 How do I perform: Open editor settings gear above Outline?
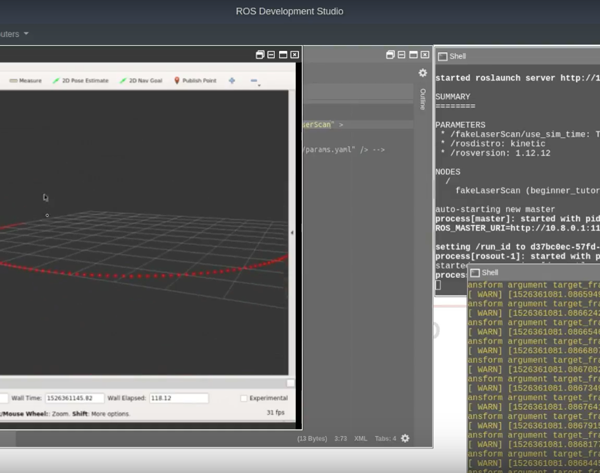[x=423, y=73]
